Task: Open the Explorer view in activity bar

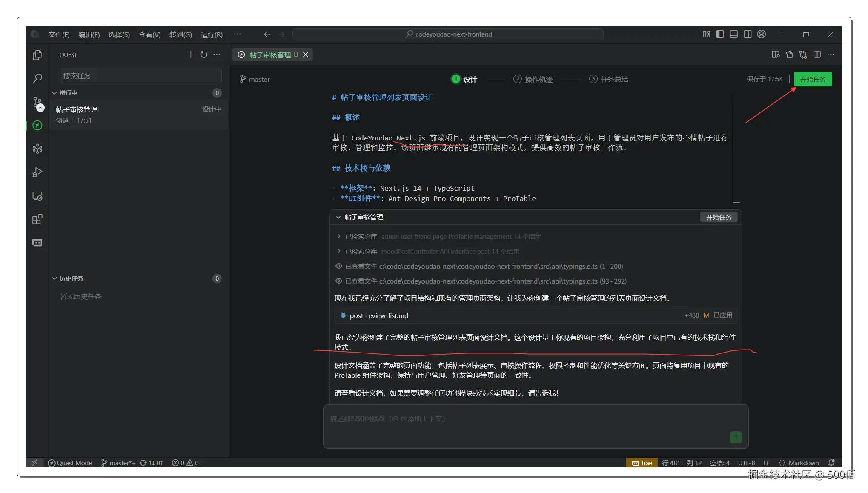Action: 37,55
